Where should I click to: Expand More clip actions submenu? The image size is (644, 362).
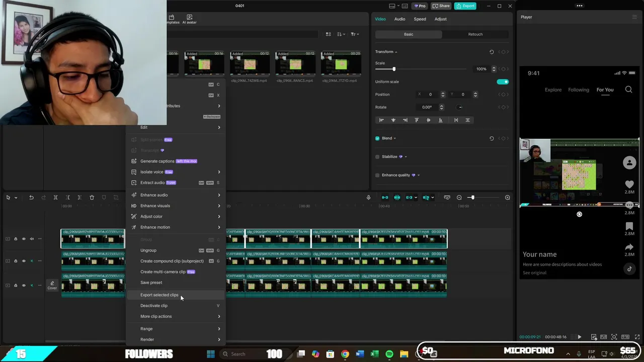click(175, 316)
